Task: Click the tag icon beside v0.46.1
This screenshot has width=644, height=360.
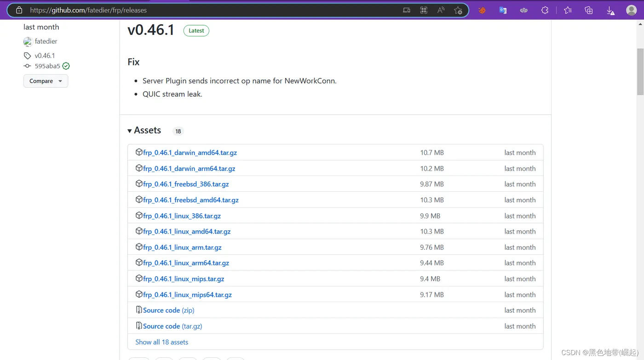Action: point(27,56)
